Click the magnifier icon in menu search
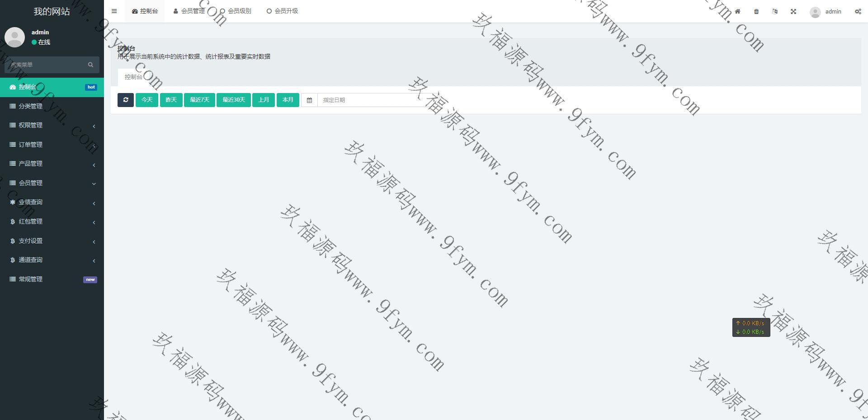This screenshot has width=868, height=420. pyautogui.click(x=90, y=65)
